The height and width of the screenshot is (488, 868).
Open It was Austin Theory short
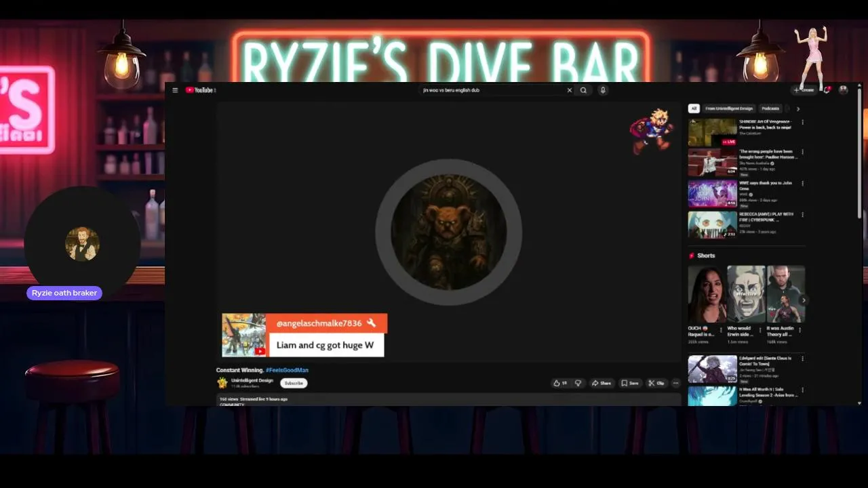tap(786, 293)
